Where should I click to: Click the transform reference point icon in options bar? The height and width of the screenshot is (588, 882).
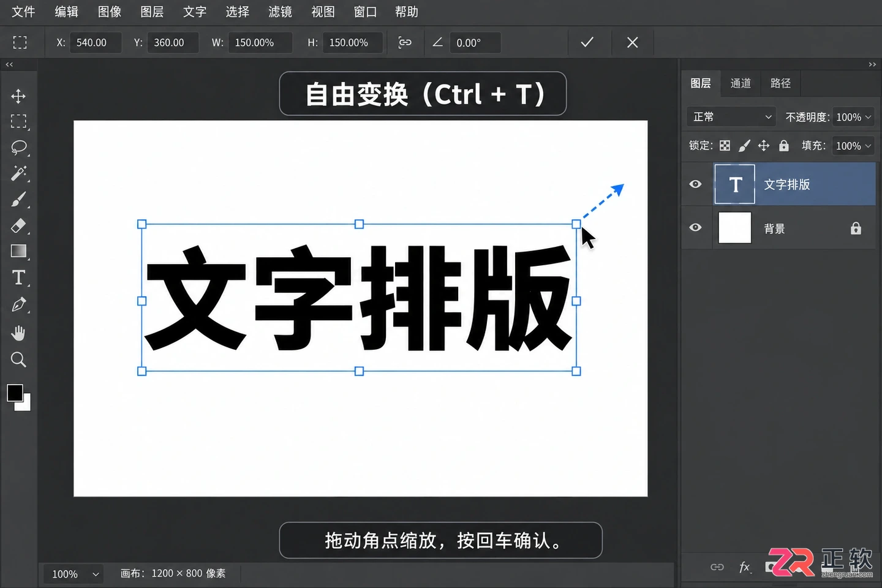tap(20, 42)
